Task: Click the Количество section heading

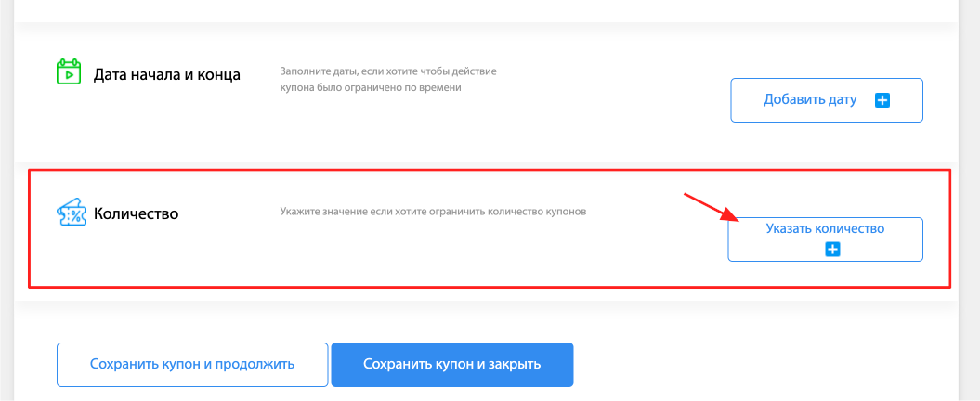Action: pyautogui.click(x=137, y=214)
